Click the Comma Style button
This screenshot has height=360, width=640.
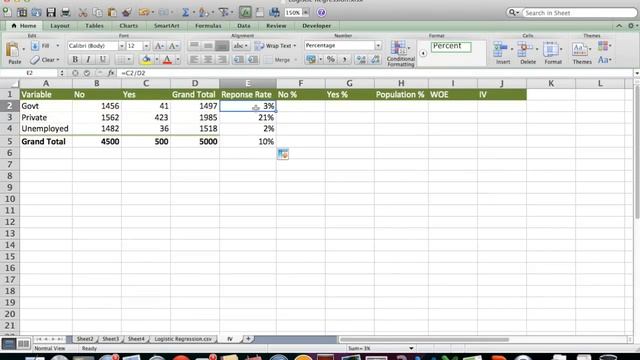coord(344,60)
